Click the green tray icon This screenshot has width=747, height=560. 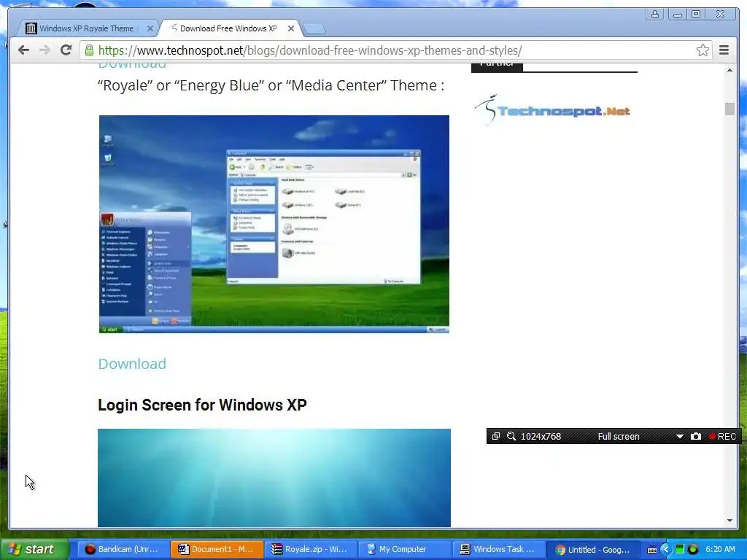pos(680,550)
